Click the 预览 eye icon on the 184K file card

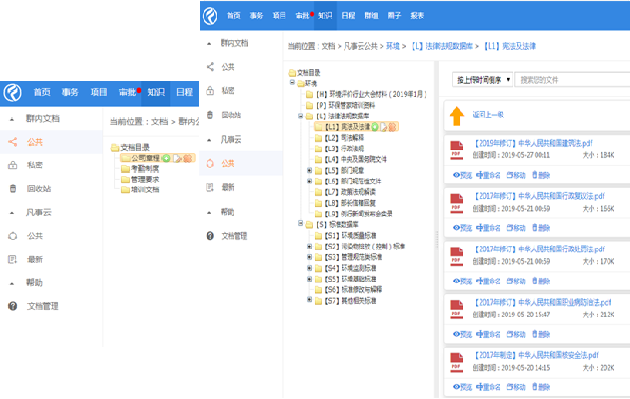456,175
